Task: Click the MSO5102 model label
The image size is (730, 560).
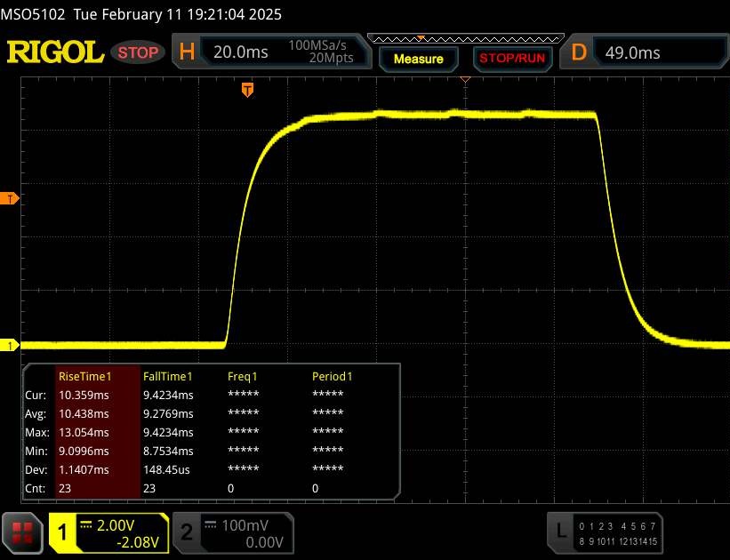Action: (33, 14)
